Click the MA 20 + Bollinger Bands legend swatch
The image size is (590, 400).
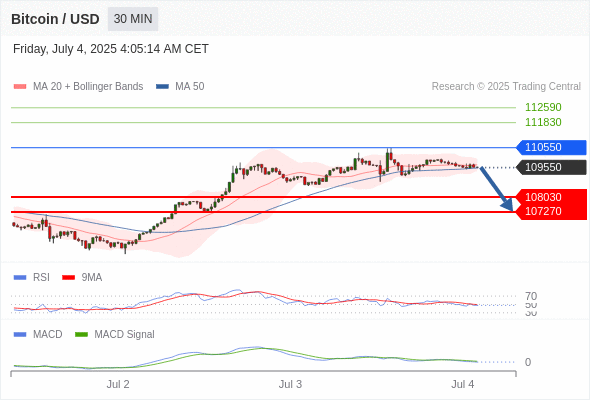pos(20,87)
